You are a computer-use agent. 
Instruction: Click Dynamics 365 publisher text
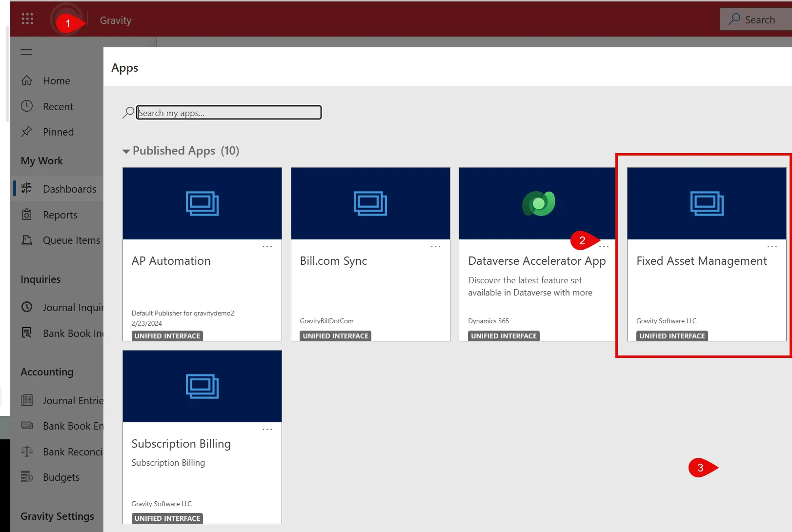[x=488, y=321]
